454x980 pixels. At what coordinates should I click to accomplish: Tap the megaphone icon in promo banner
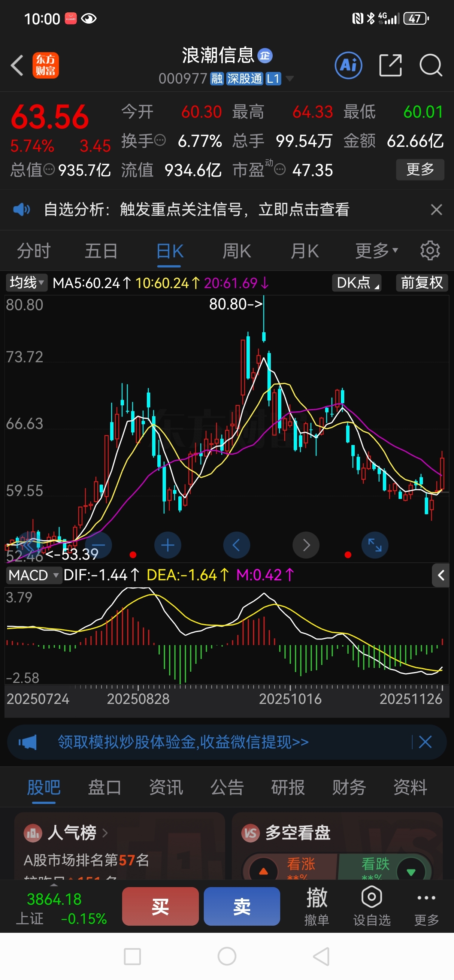(x=27, y=742)
